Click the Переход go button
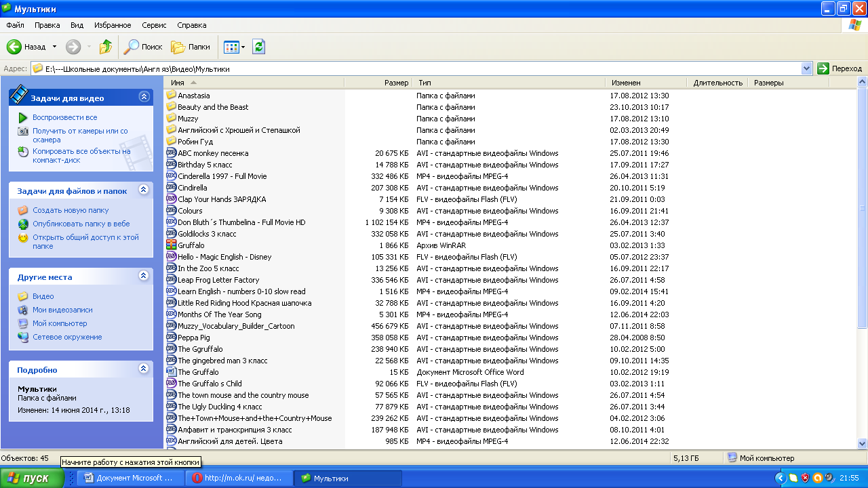The image size is (868, 488). pos(840,68)
